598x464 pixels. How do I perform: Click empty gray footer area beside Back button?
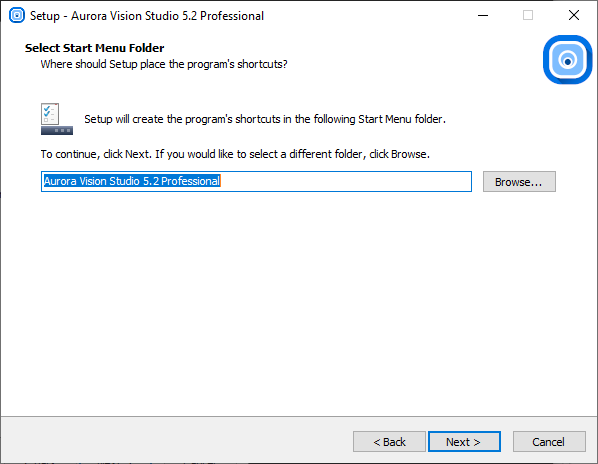pos(175,440)
